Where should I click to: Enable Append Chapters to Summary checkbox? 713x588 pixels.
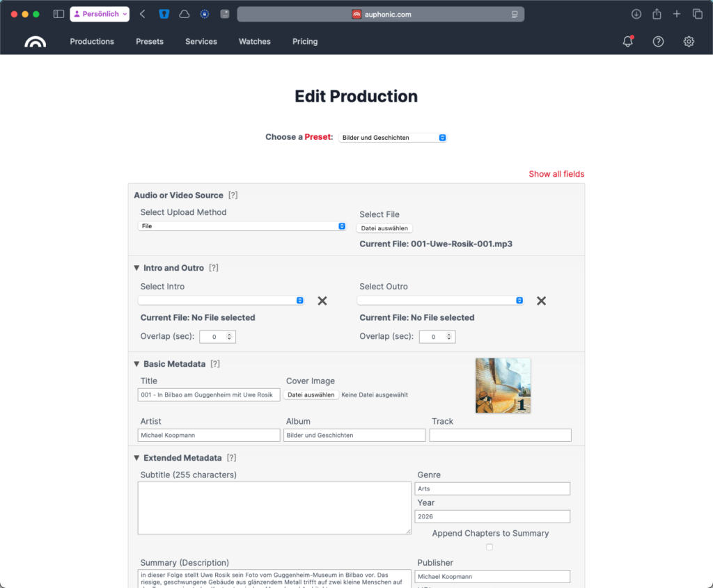[x=489, y=547]
